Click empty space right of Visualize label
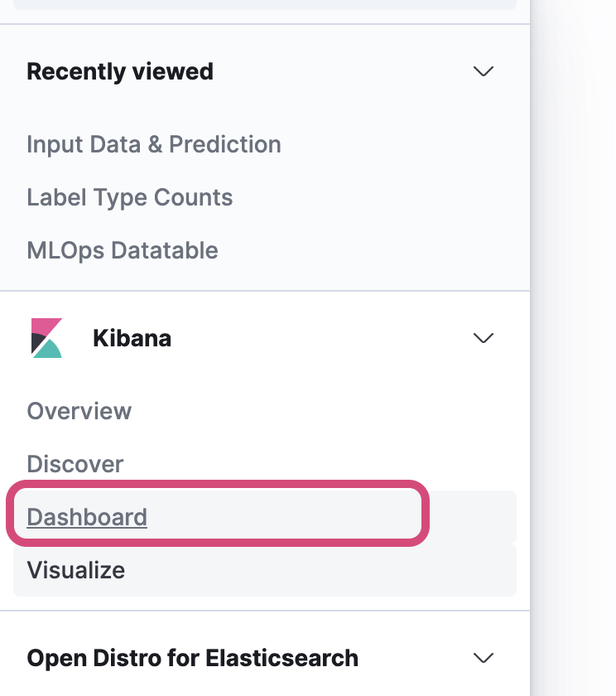Image resolution: width=616 pixels, height=696 pixels. (x=331, y=570)
